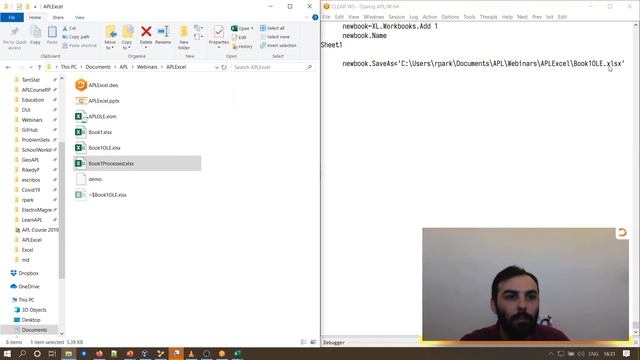Screen dimensions: 640x360
Task: Open Recent locations dropdown arrow
Action: [x=31, y=67]
